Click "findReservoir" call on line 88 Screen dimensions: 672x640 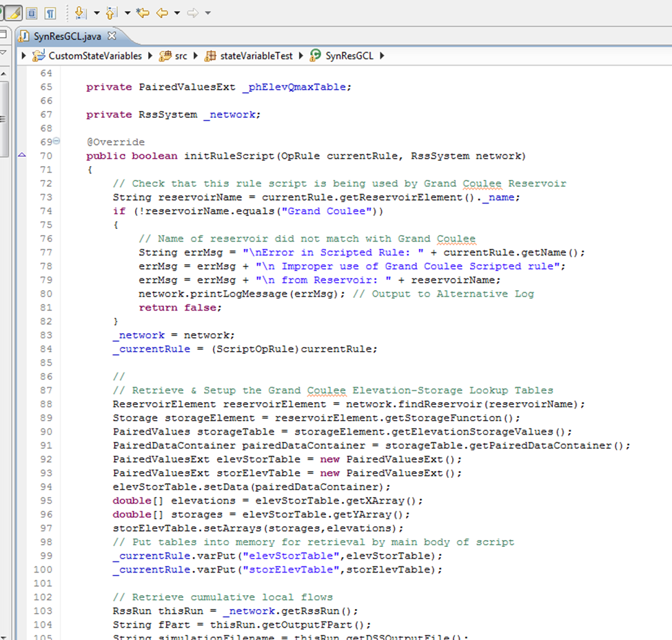tap(440, 404)
